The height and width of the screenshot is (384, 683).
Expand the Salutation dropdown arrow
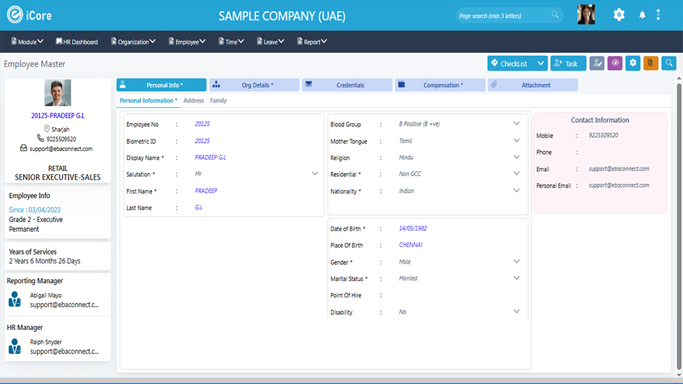pyautogui.click(x=314, y=174)
